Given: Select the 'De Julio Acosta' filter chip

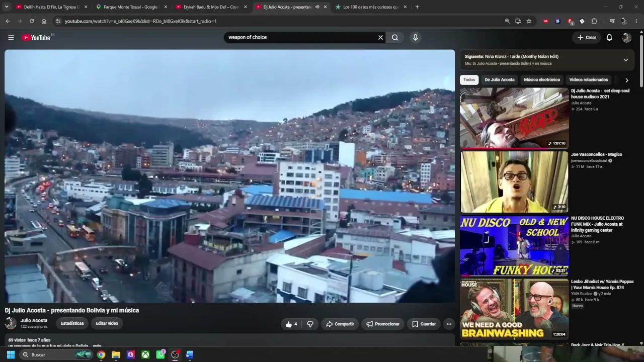Looking at the screenshot, I should (x=500, y=80).
